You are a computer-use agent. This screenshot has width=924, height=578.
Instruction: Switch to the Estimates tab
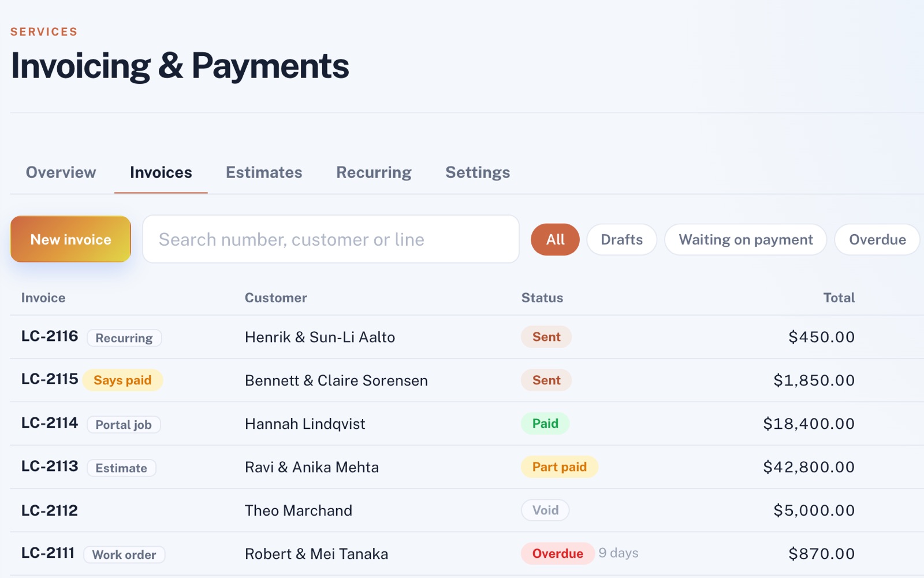(264, 172)
